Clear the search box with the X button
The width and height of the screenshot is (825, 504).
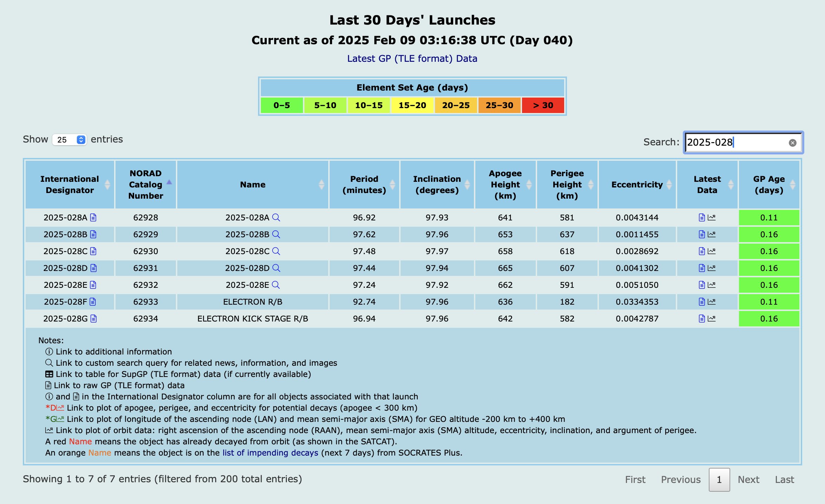pos(792,143)
